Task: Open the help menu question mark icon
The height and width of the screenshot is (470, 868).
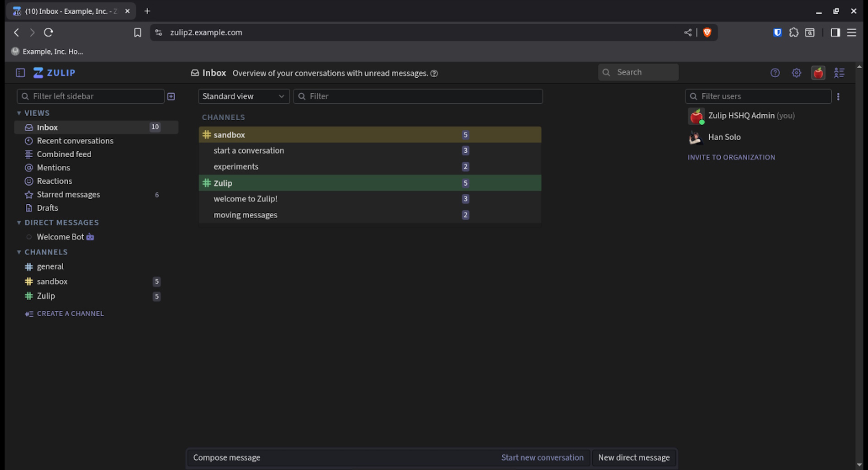Action: click(775, 73)
